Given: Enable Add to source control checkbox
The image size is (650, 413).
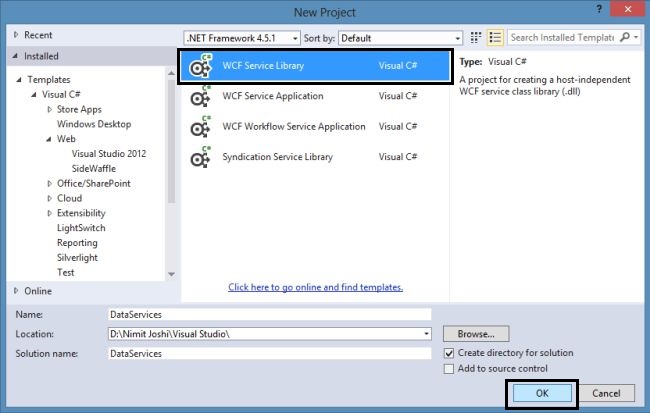Looking at the screenshot, I should (x=449, y=369).
